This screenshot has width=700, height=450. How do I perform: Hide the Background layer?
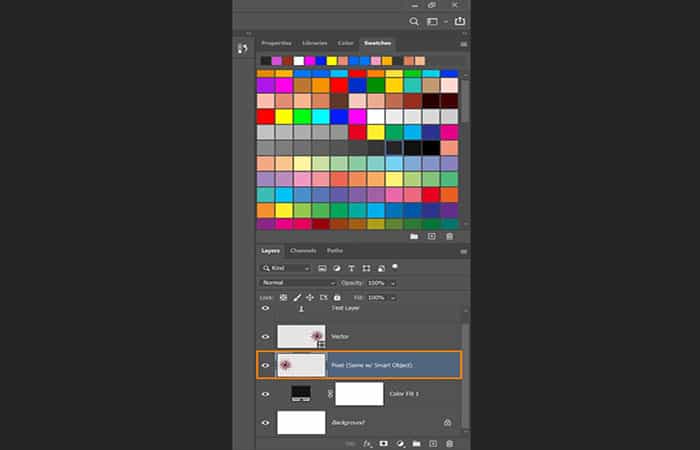pos(265,422)
